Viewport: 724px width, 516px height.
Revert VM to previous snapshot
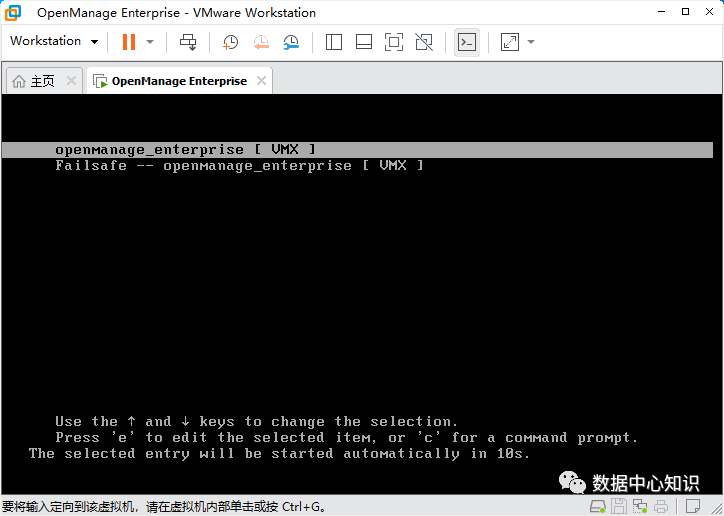tap(261, 42)
